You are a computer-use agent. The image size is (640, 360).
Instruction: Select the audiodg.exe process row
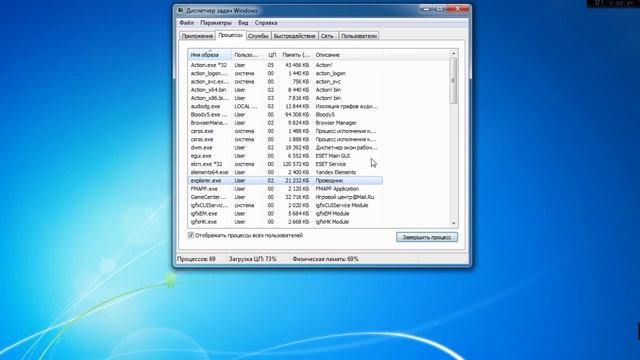(285, 106)
